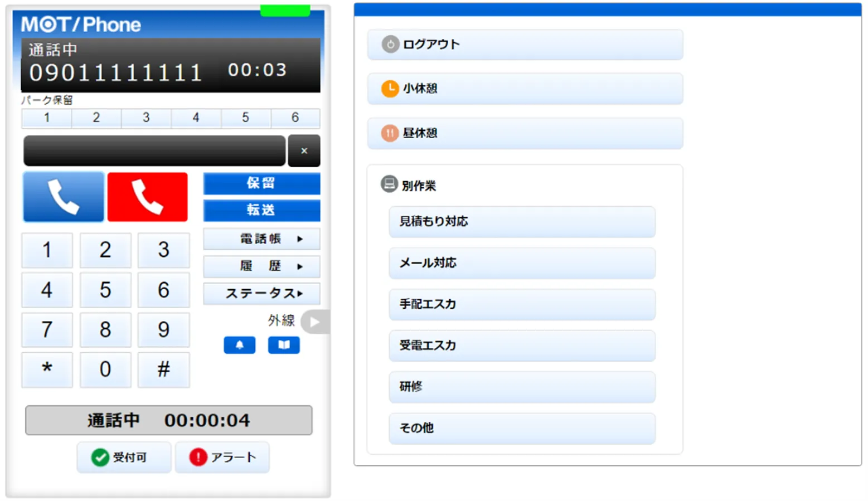Choose 受電エスカ work status
Screen dimensions: 868x501
click(522, 346)
